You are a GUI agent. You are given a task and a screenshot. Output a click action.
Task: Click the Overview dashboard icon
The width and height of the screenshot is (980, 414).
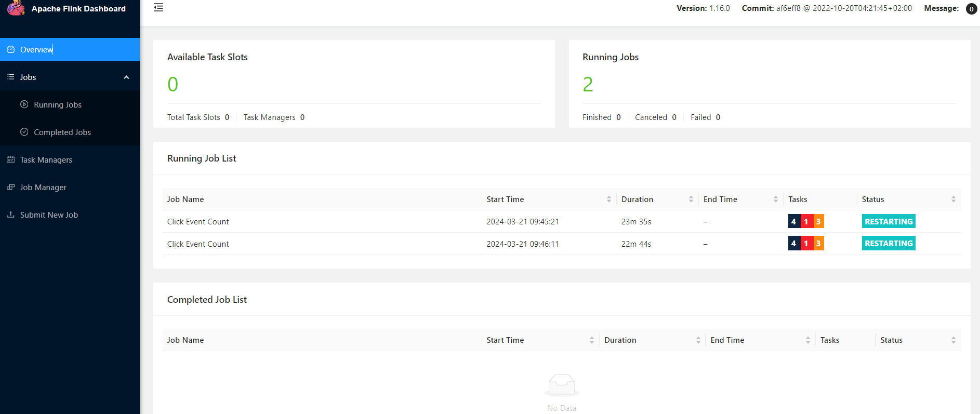tap(10, 49)
